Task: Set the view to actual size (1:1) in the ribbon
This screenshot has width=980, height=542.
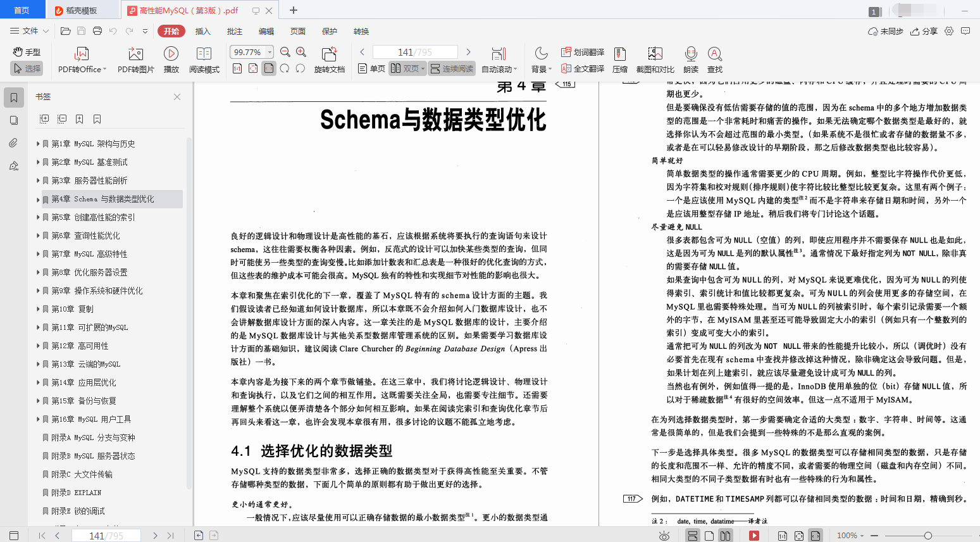Action: click(237, 68)
